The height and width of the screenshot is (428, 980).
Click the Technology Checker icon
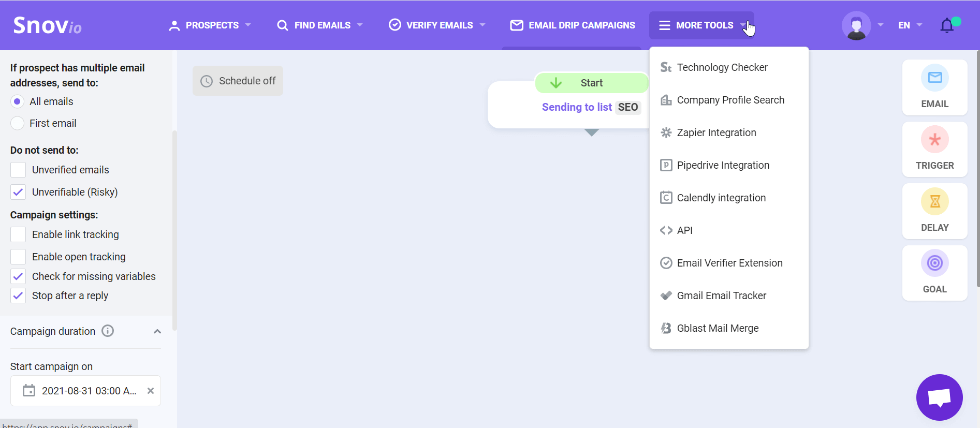[x=666, y=67]
